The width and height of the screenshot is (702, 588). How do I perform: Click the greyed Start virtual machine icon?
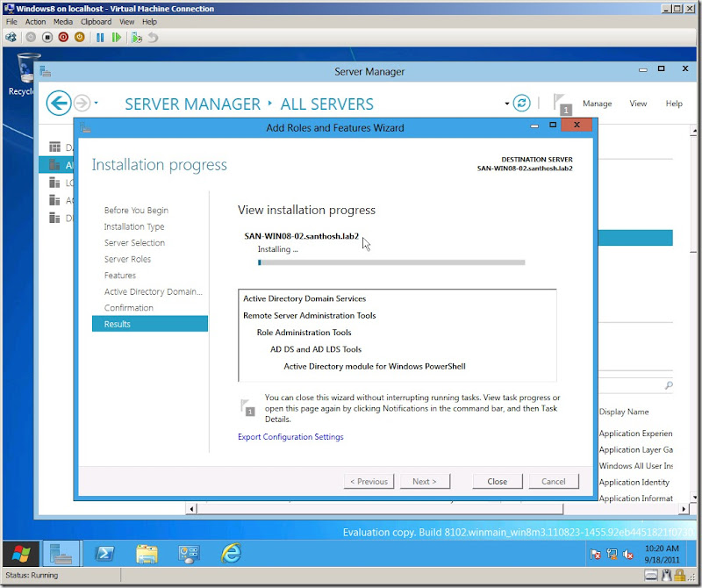point(31,37)
